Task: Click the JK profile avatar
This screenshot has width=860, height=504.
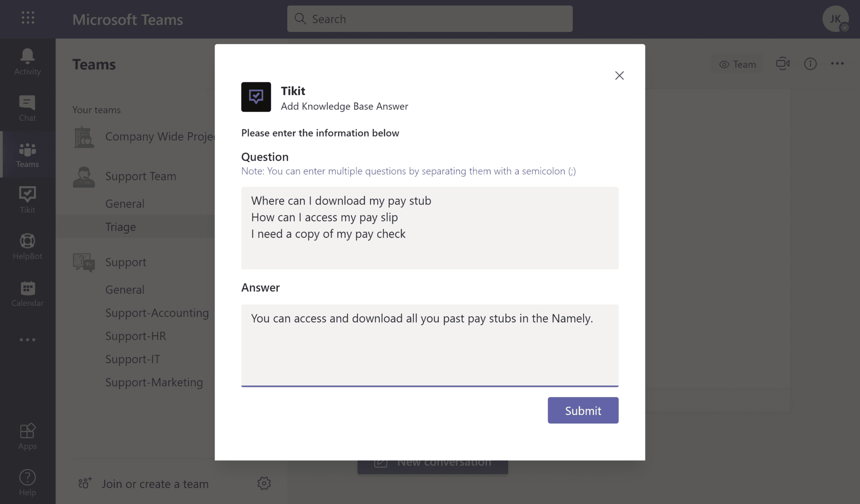Action: (835, 19)
